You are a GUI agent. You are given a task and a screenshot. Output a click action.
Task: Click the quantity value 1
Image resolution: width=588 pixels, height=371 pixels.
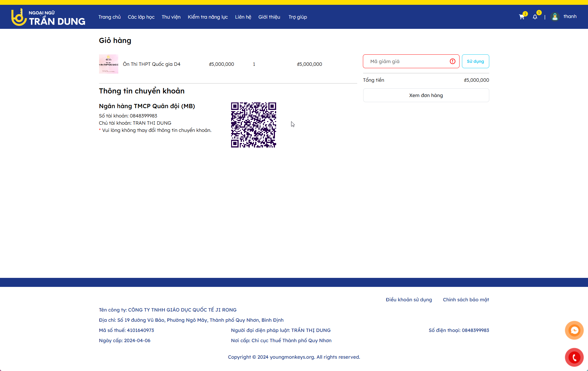click(254, 64)
